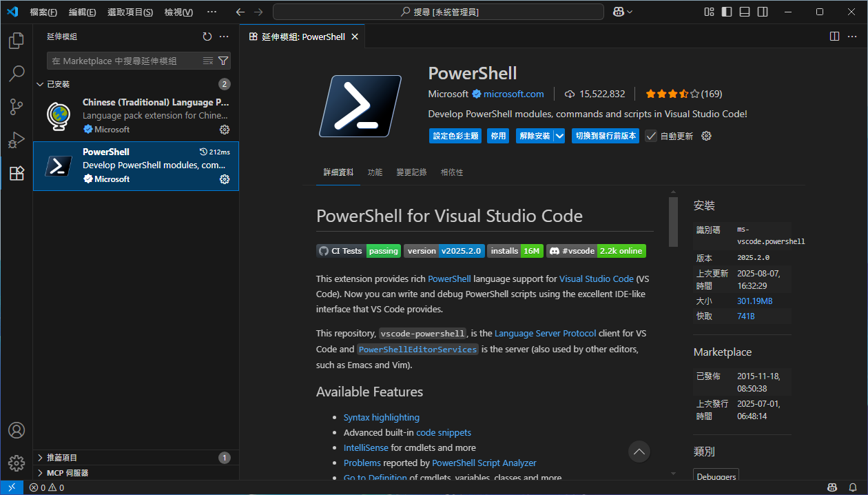Click the filter extensions funnel icon
The height and width of the screenshot is (495, 868).
(223, 61)
